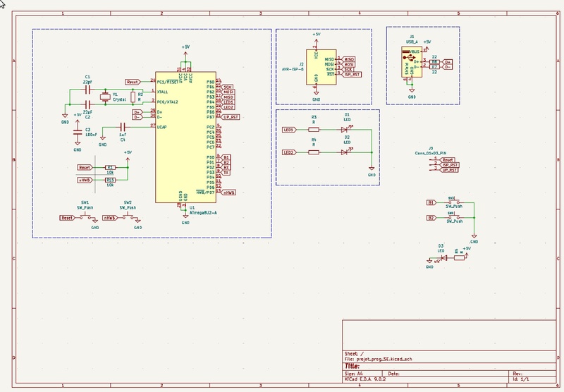Click the UP_RST label at U1 pin PB7
Screen dimensions: 564x392
[231, 117]
